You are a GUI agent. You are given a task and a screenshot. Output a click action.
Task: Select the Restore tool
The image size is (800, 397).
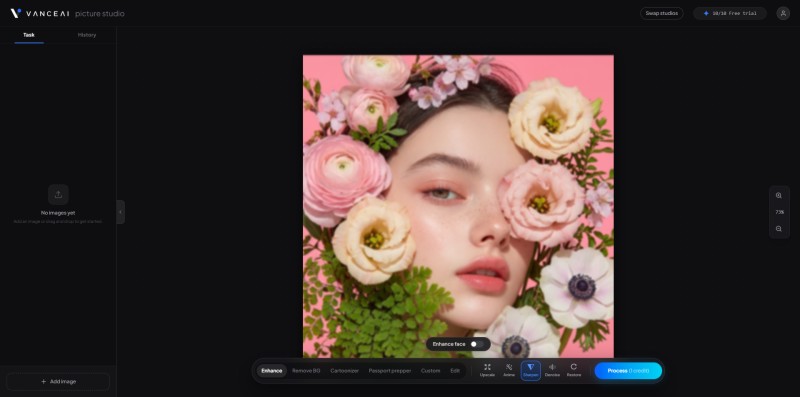(573, 370)
